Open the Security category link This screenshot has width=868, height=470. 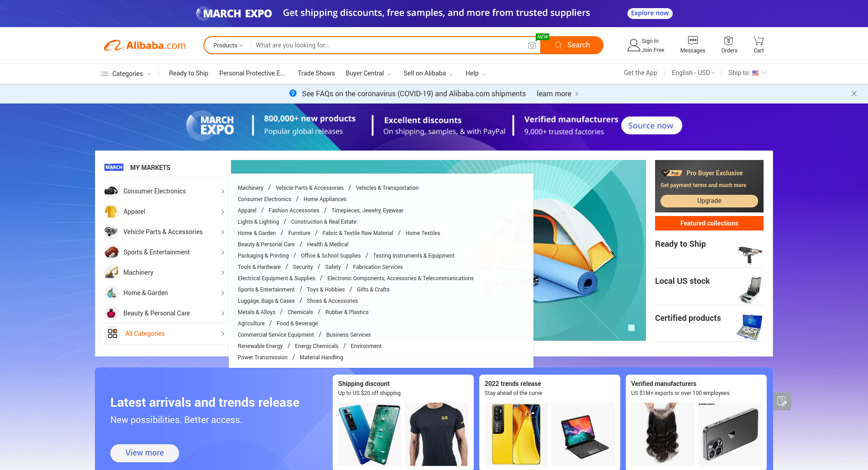[303, 267]
